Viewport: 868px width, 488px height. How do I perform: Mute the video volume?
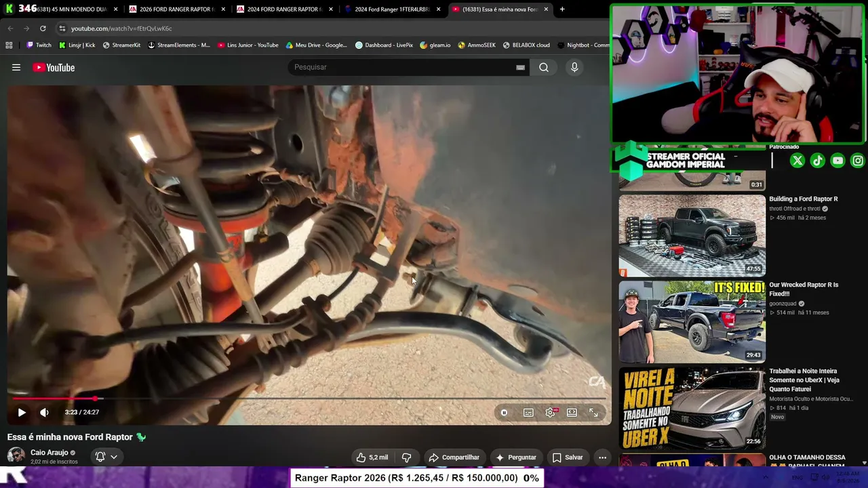tap(44, 412)
